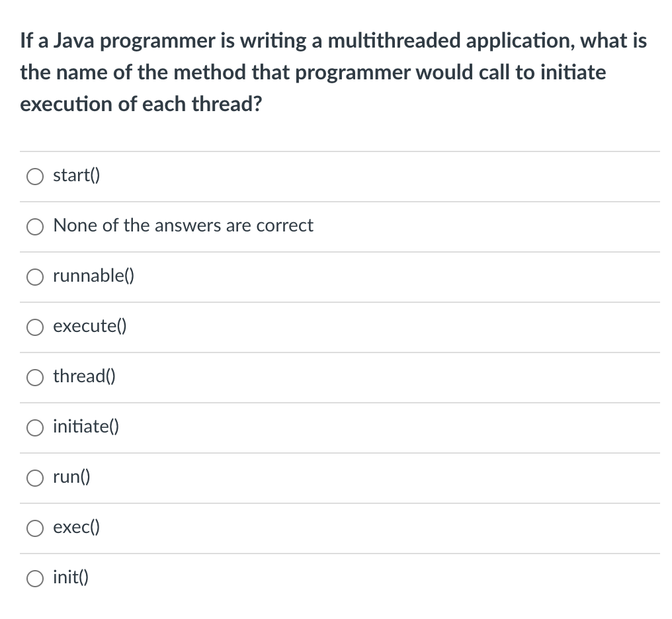Image resolution: width=672 pixels, height=619 pixels.
Task: Click the initiate() answer text label
Action: point(86,427)
